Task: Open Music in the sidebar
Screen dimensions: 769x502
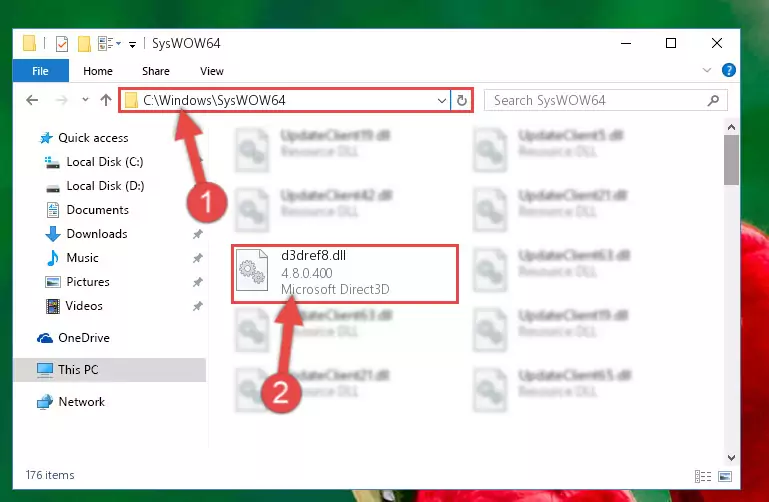Action: click(x=82, y=258)
